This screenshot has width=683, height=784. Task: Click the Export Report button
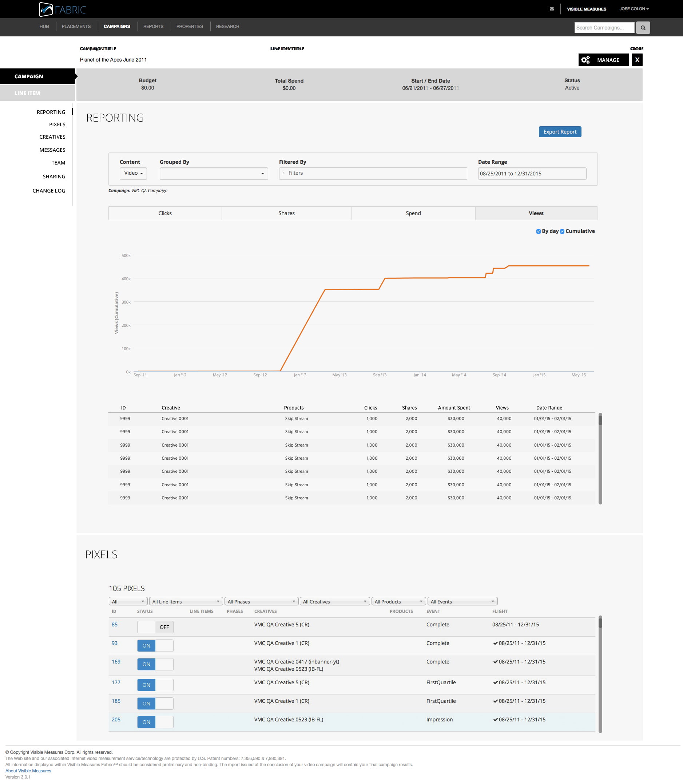[560, 132]
